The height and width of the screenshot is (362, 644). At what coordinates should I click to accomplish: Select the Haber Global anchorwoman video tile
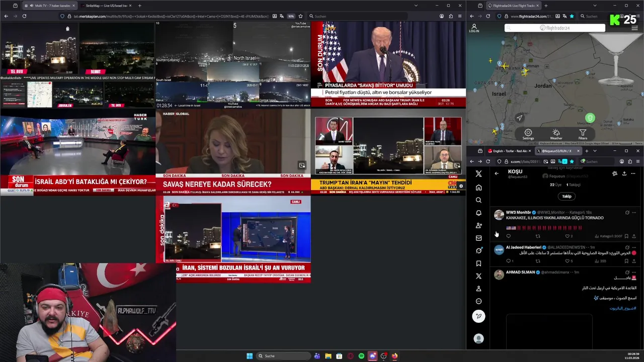coord(233,151)
